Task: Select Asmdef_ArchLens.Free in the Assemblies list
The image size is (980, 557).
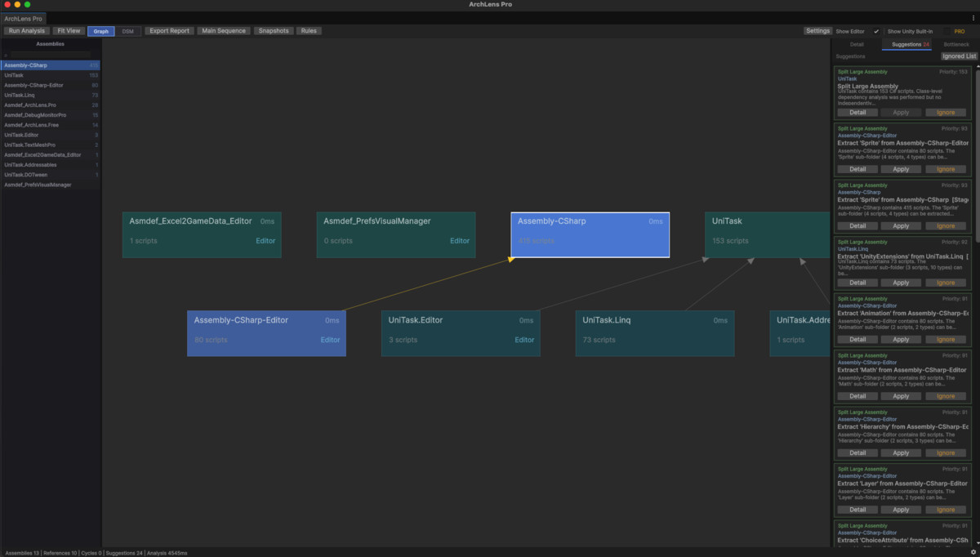Action: (x=51, y=125)
